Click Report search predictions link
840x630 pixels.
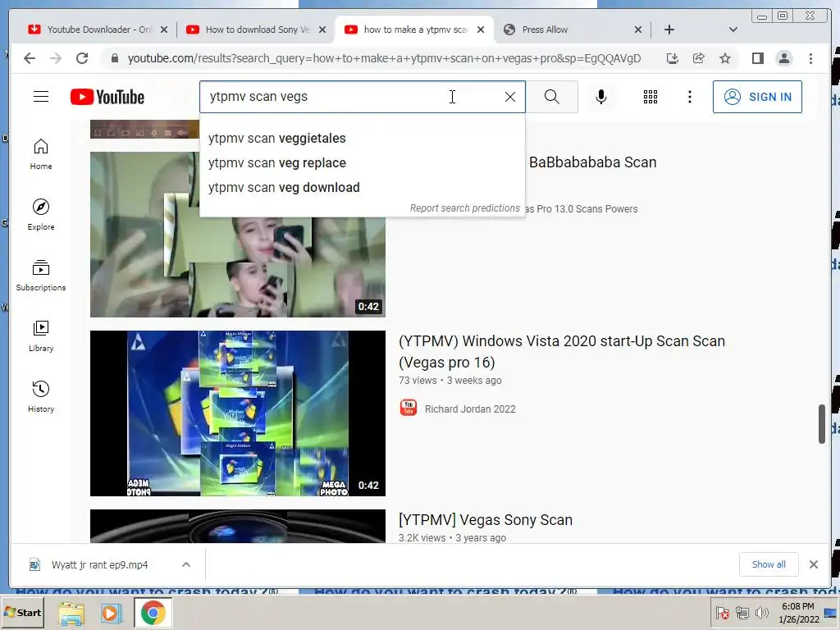[x=464, y=208]
